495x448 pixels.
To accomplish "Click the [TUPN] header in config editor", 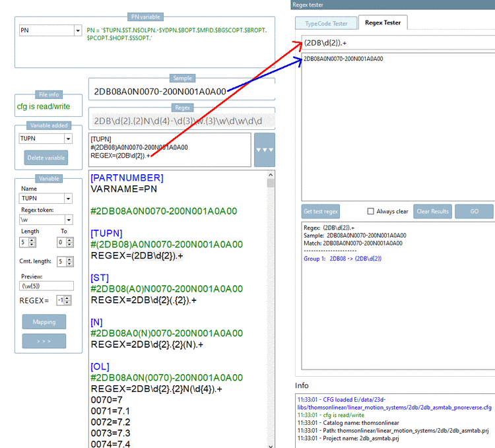I will (x=106, y=234).
